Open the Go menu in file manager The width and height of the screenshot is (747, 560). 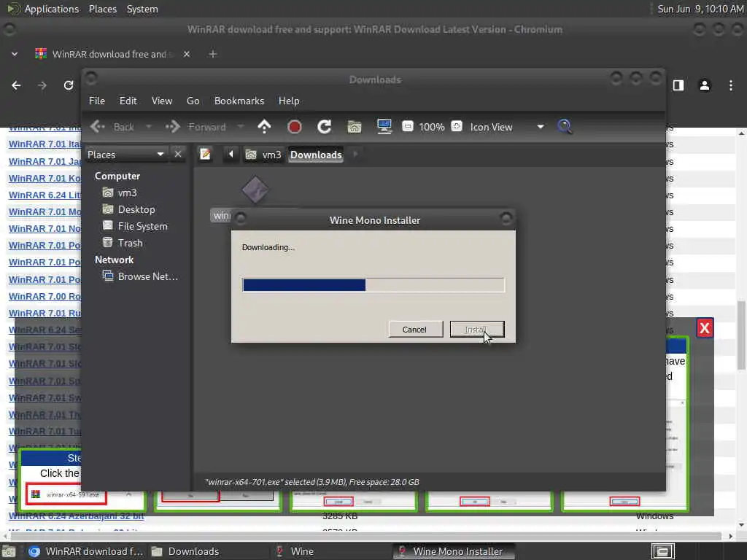pos(193,101)
